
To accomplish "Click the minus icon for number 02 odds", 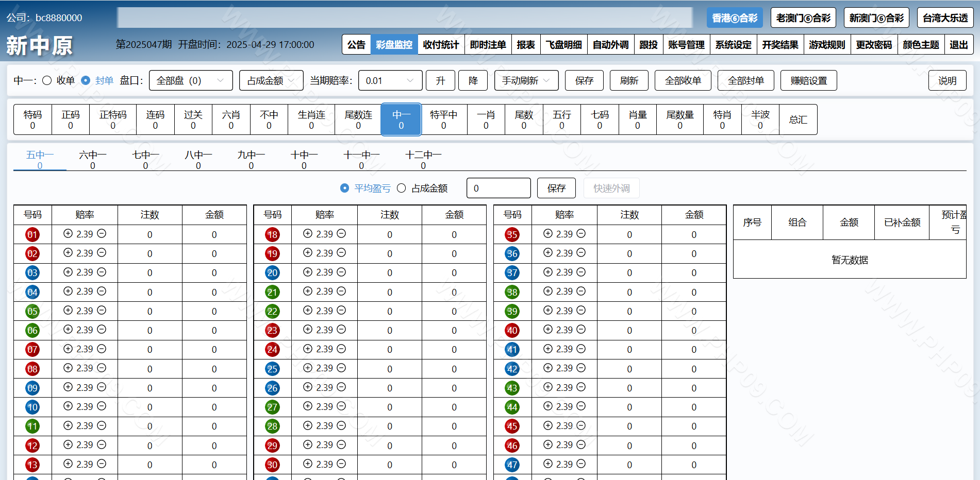I will pos(102,253).
